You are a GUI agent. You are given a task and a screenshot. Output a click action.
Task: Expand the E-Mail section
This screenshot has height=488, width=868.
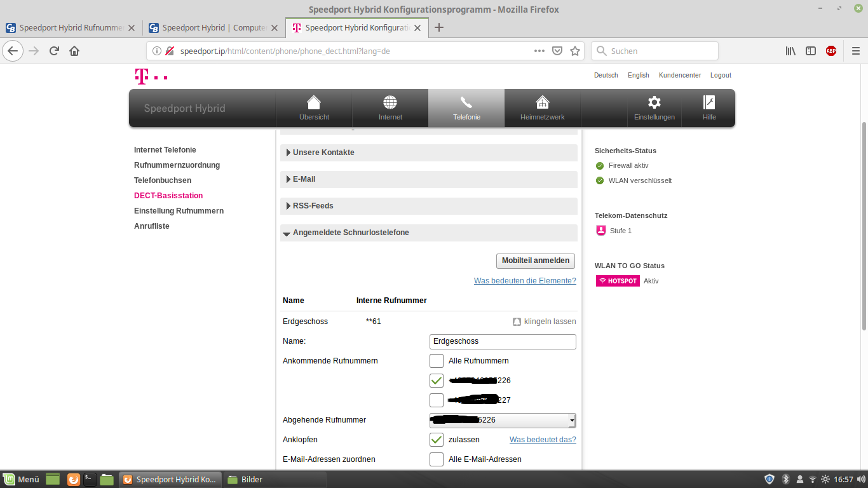429,179
